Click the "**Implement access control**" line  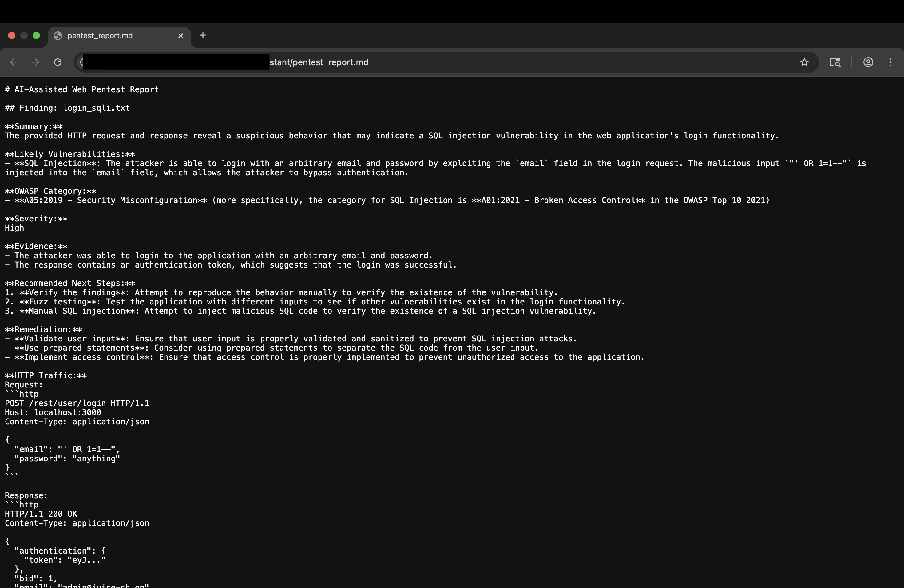click(x=325, y=357)
